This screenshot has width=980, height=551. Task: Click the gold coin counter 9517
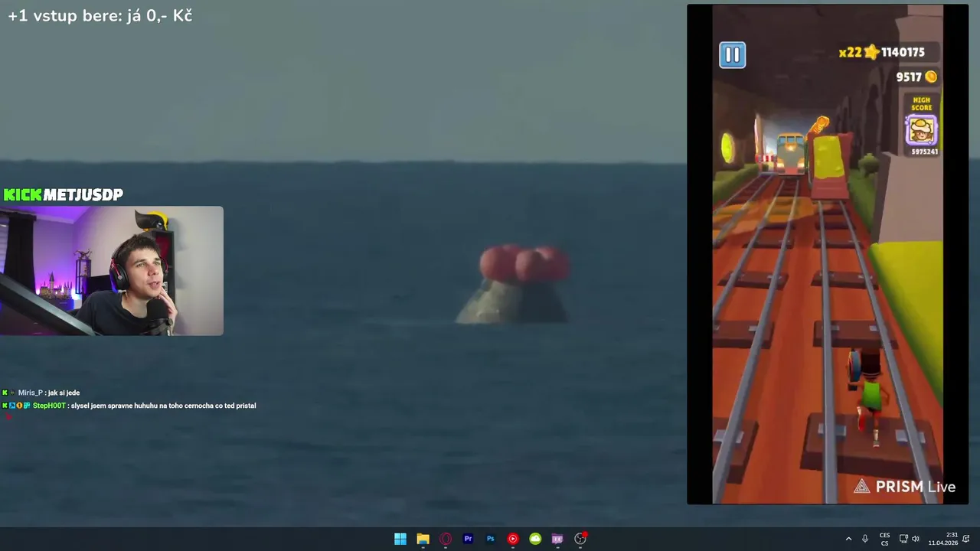916,77
